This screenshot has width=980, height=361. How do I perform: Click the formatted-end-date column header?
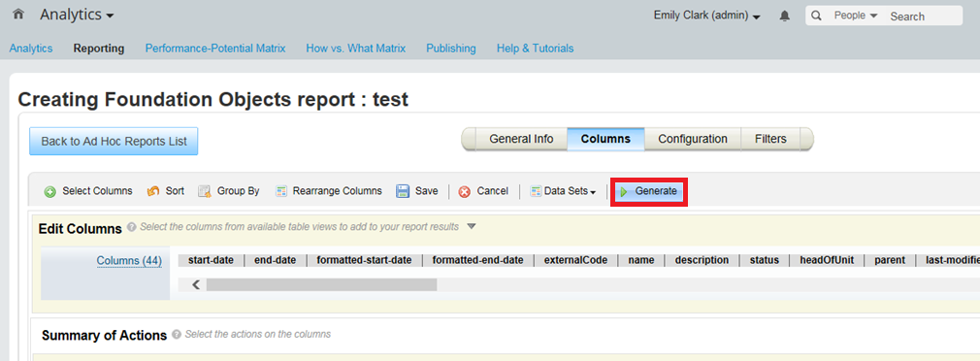pyautogui.click(x=478, y=260)
